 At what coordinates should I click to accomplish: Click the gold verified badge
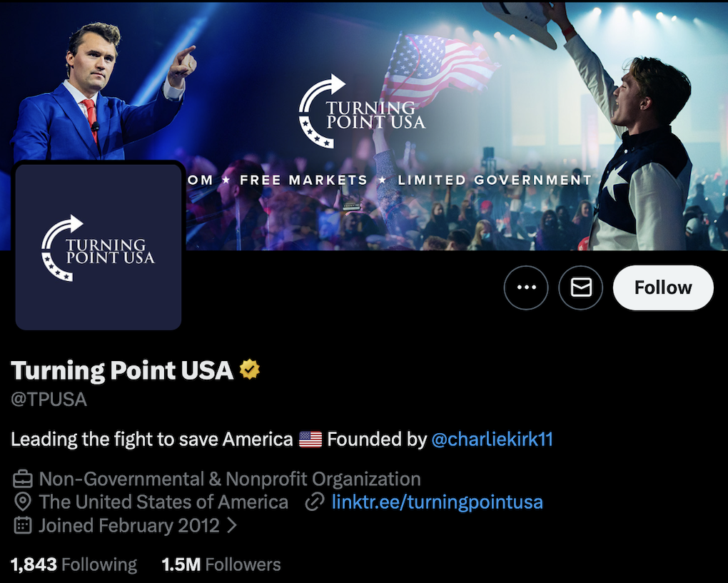click(249, 370)
